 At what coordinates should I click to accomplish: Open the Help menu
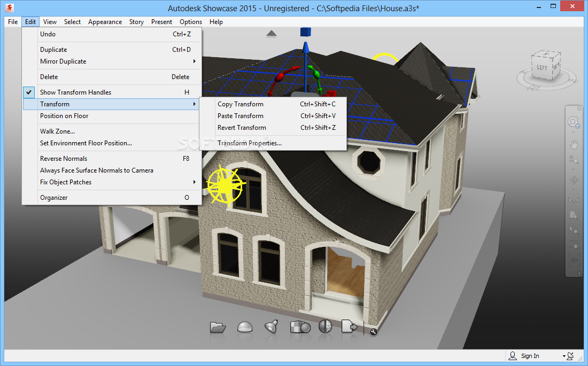216,22
